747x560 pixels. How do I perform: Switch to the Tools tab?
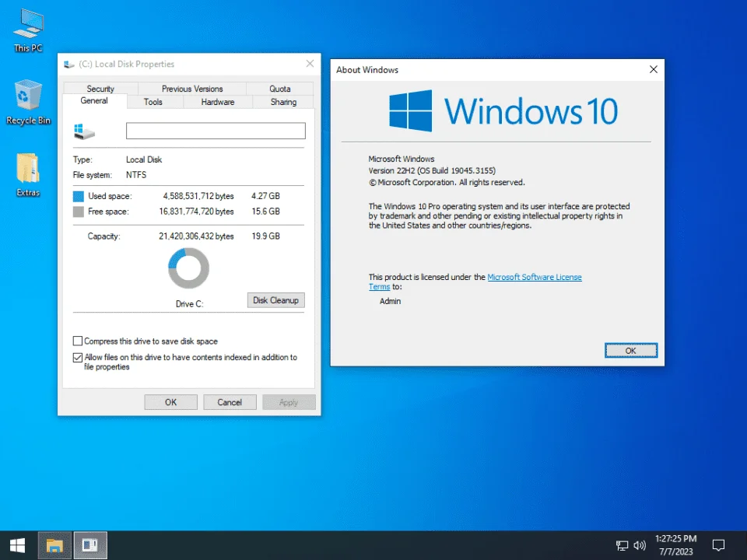pos(153,102)
